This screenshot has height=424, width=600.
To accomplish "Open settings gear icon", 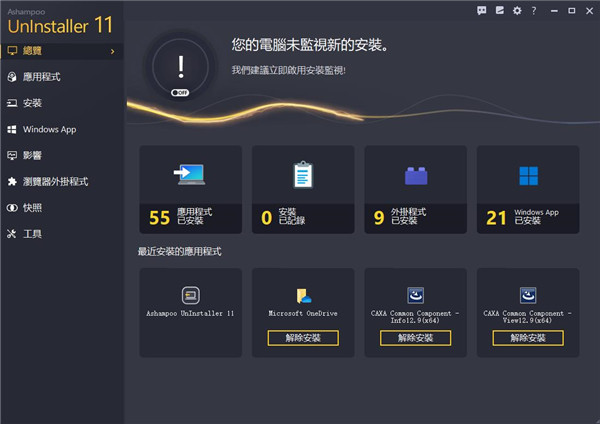I will point(517,10).
